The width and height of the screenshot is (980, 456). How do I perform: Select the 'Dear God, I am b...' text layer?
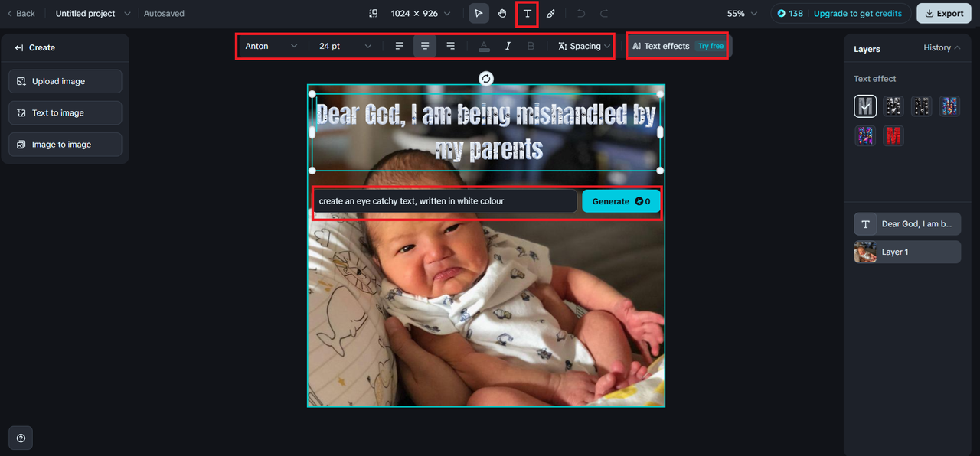click(x=907, y=224)
